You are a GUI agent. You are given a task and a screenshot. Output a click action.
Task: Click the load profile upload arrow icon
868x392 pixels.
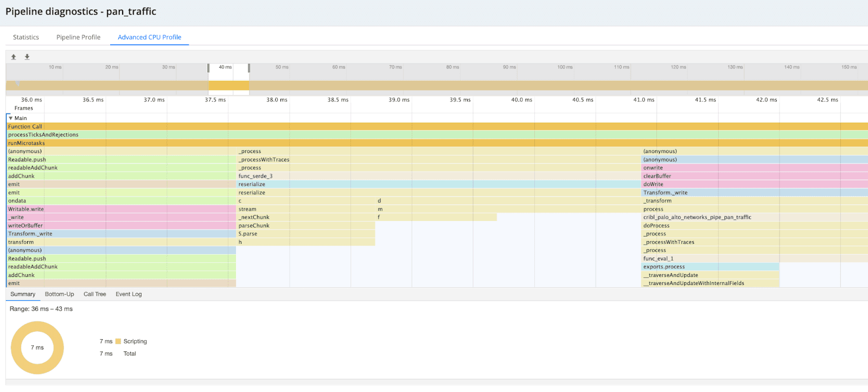(14, 57)
